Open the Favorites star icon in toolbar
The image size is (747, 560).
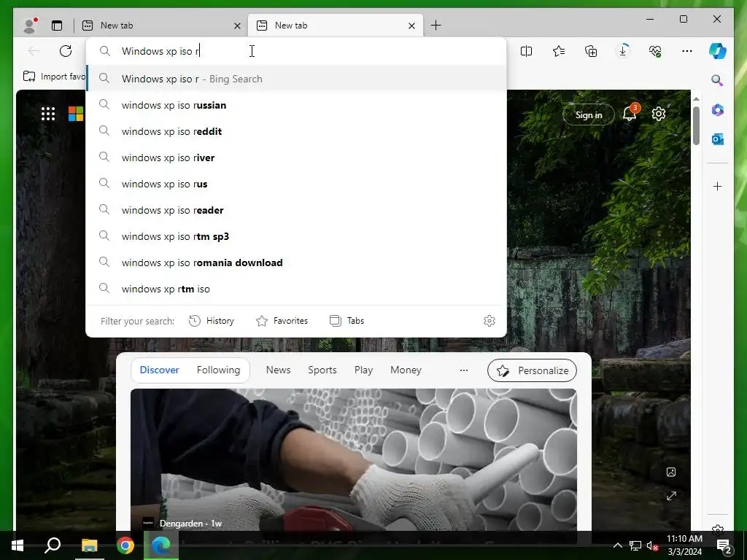click(559, 51)
